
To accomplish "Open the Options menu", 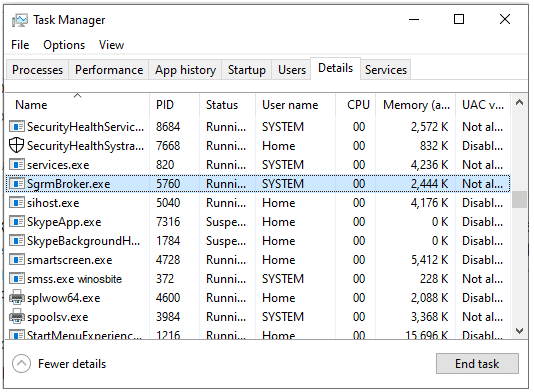I will (x=64, y=45).
